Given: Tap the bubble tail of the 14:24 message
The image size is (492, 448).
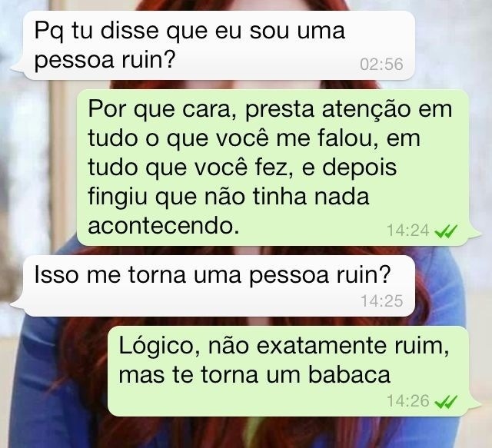Looking at the screenshot, I should click(x=474, y=233).
